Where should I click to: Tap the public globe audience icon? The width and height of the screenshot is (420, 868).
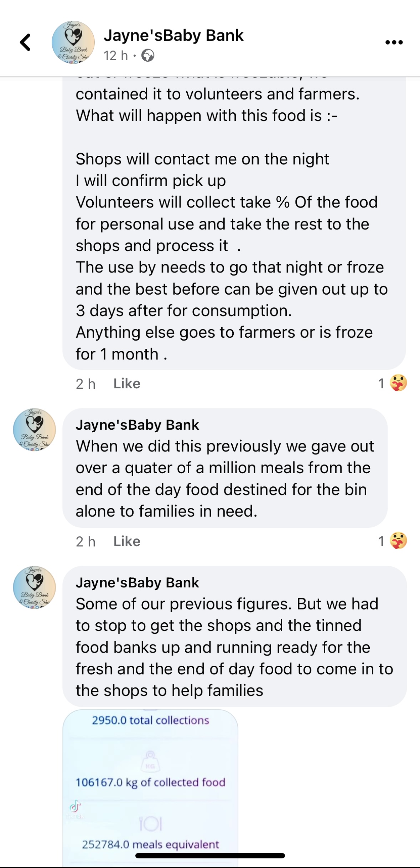pyautogui.click(x=147, y=56)
